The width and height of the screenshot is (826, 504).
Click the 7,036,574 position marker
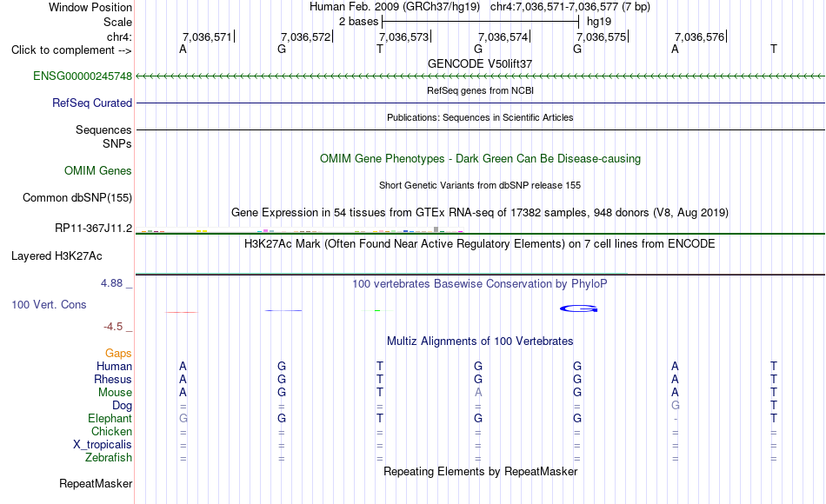coord(503,36)
